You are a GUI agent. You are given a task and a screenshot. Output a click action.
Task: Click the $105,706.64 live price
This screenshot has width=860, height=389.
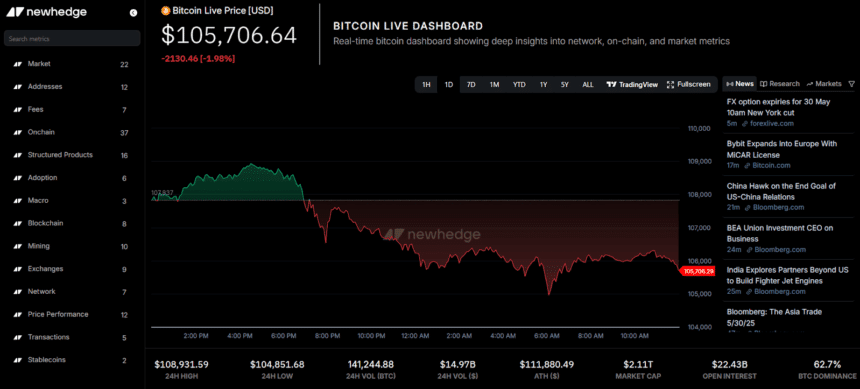point(229,35)
